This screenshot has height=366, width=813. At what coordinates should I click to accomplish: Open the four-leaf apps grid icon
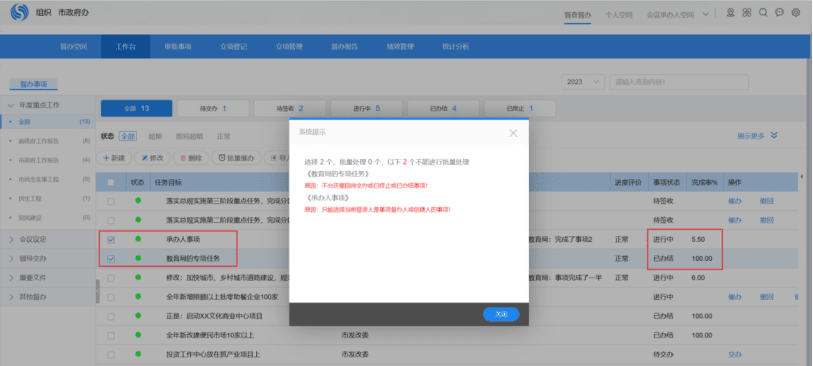coord(747,13)
